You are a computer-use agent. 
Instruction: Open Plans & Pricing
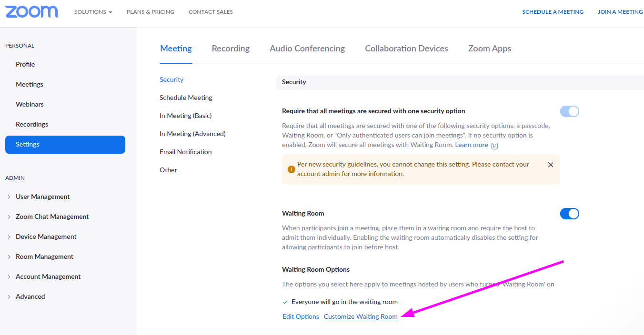tap(151, 12)
